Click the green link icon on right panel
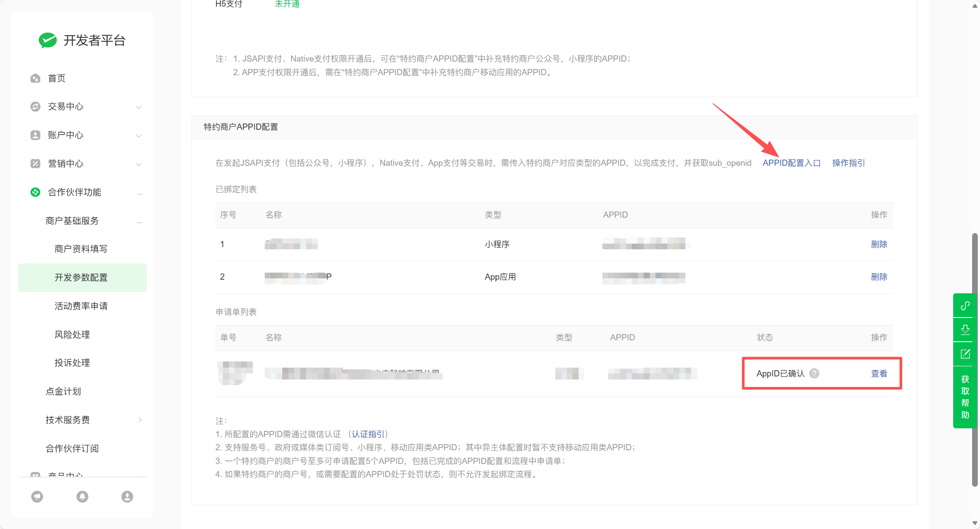 965,306
